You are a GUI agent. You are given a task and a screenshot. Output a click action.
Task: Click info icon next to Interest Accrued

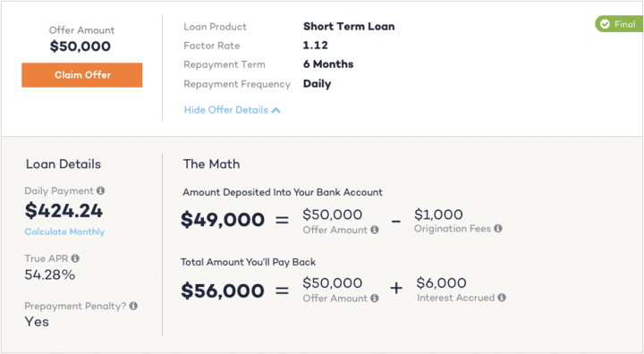502,298
